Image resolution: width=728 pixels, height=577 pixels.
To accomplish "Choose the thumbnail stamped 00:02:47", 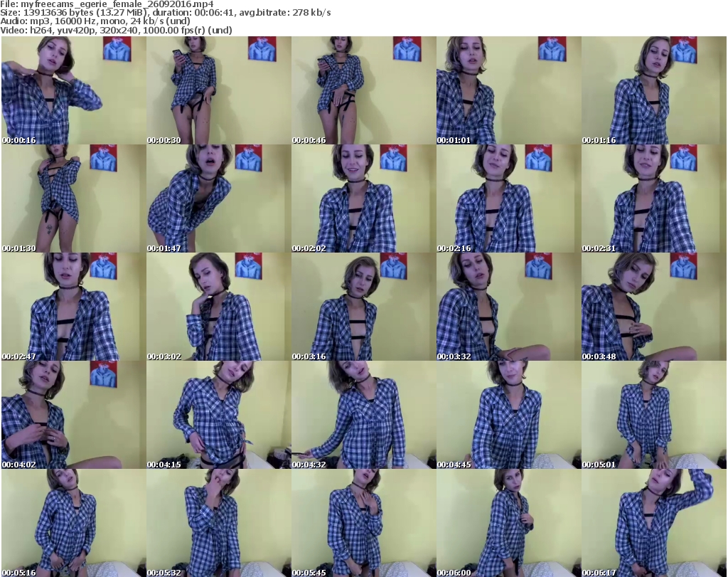I will 74,307.
